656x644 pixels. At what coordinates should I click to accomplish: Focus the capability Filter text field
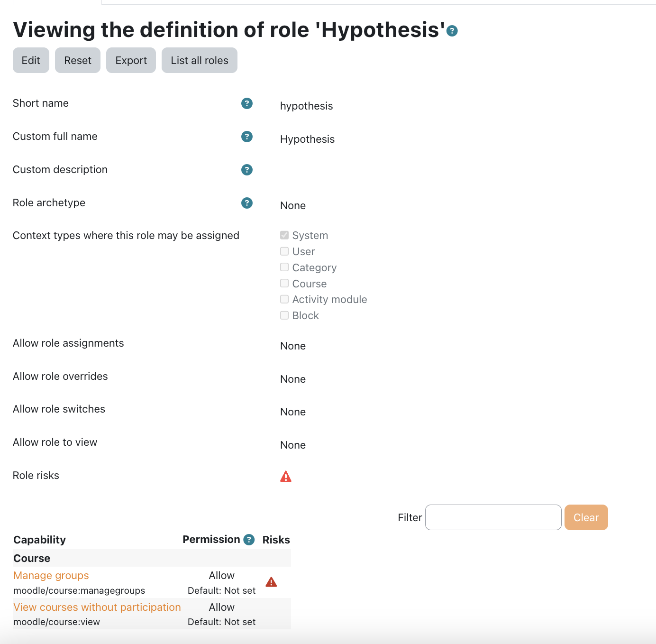coord(493,517)
